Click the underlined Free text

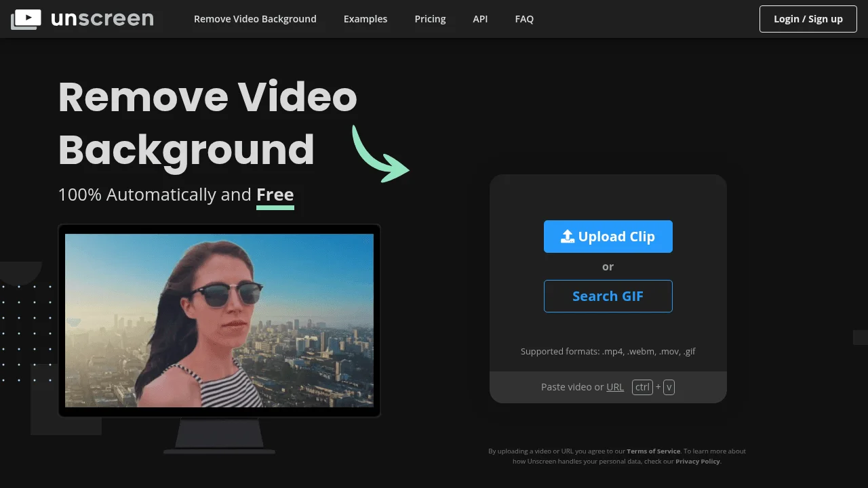point(275,195)
